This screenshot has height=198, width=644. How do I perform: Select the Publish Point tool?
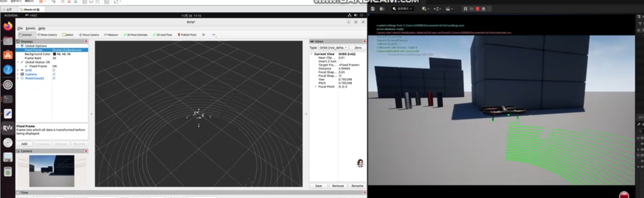point(187,35)
